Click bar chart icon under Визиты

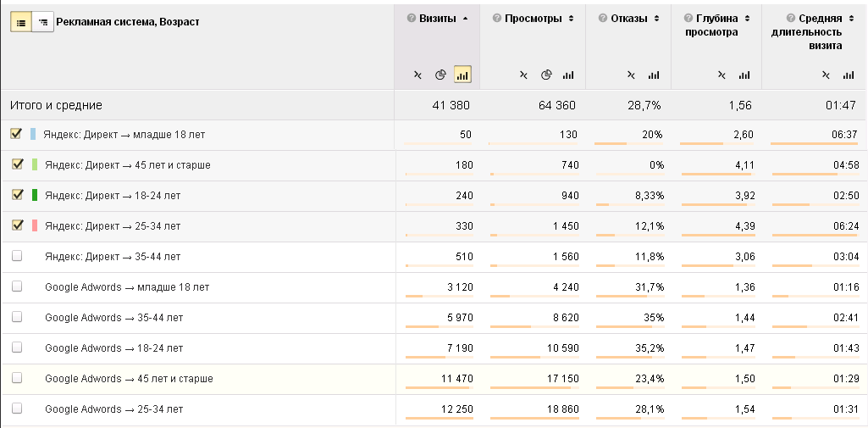pos(462,75)
